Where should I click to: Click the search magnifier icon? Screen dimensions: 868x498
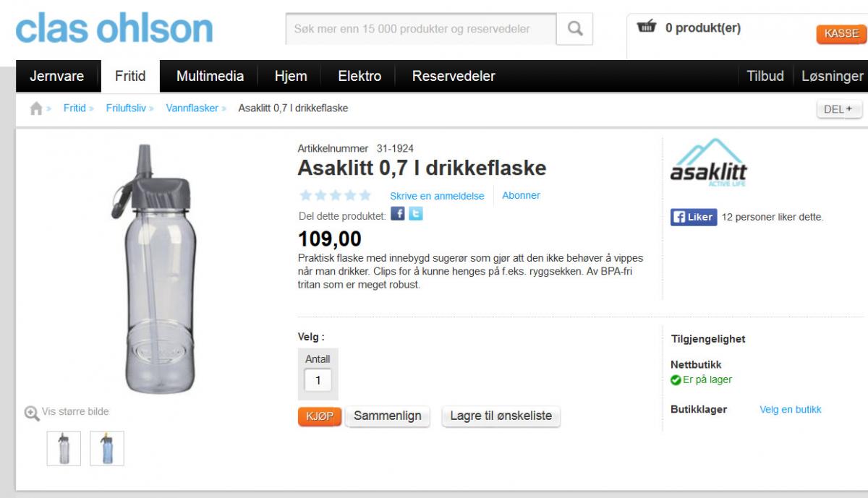coord(575,29)
